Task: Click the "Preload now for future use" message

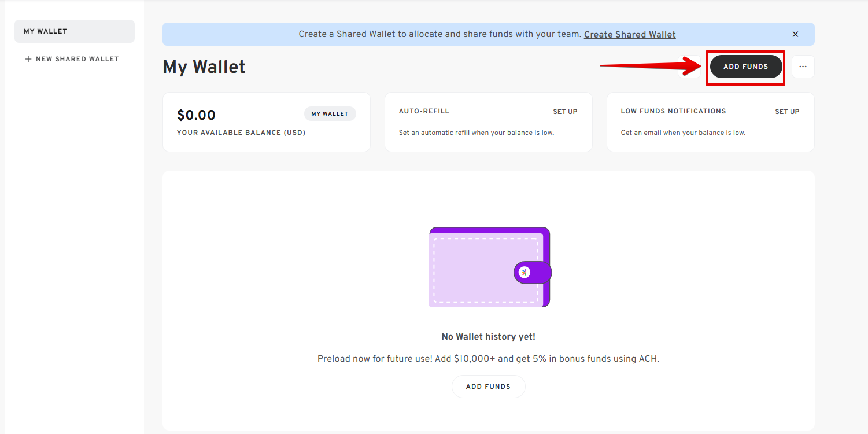Action: (x=488, y=359)
